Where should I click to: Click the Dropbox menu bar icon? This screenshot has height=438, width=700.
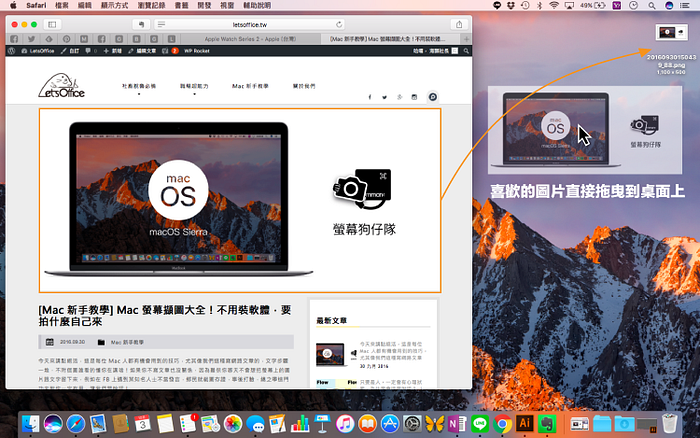511,5
